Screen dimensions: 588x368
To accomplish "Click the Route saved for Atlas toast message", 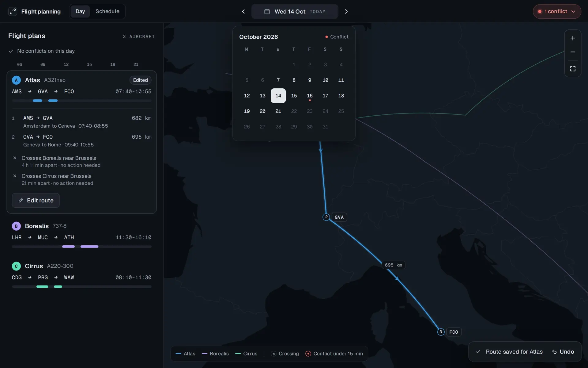I will point(514,352).
